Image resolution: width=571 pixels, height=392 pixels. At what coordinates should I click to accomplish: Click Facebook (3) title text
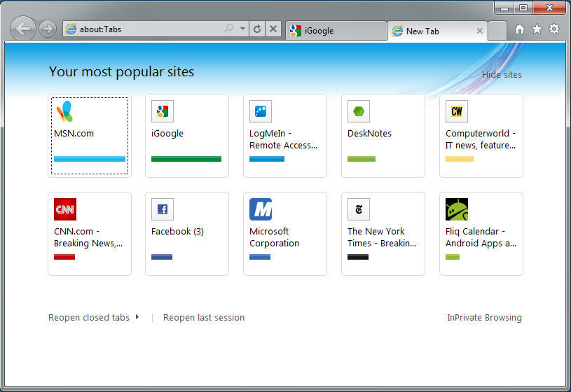[x=177, y=232]
